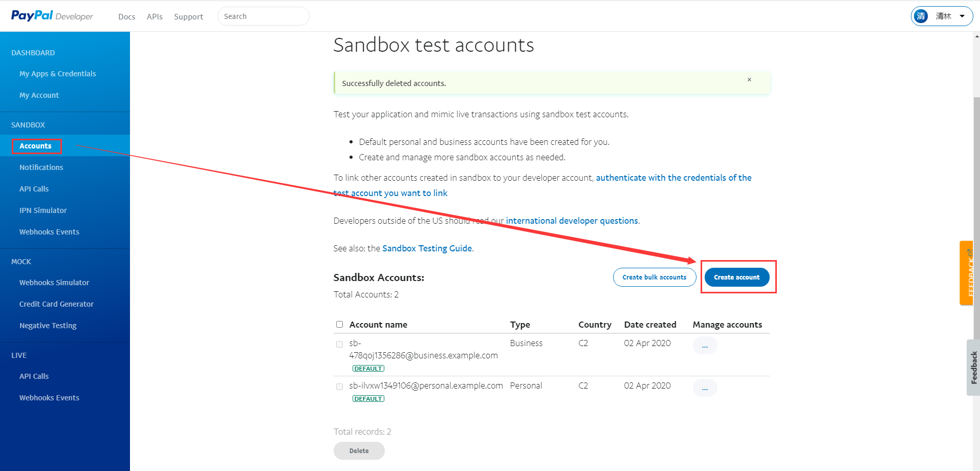Click the Business type cell

coord(526,343)
